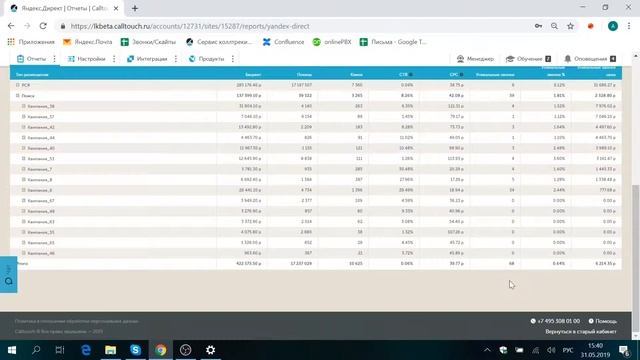Click the info icon beside CPC header
Screen dimensions: 640x360
[461, 74]
